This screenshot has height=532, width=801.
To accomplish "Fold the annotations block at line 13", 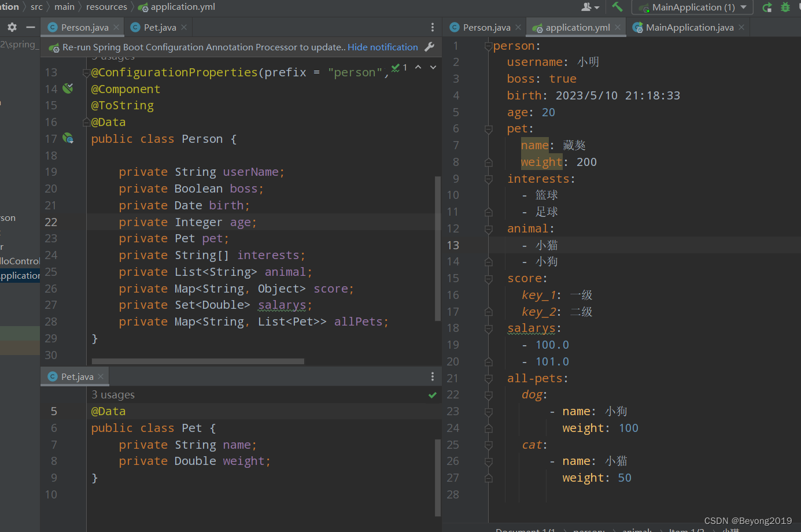I will tap(86, 73).
